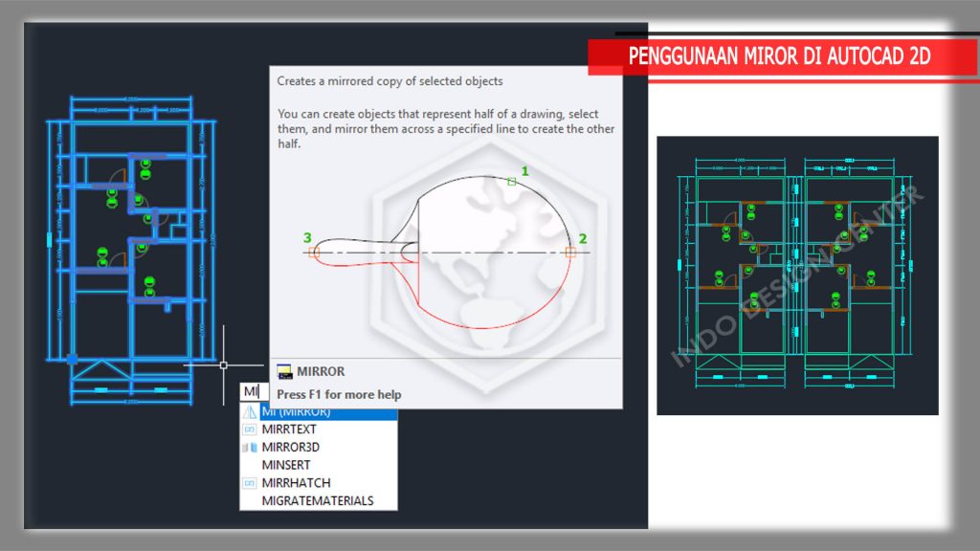Choose MIRROR3D from command suggestions

click(319, 448)
